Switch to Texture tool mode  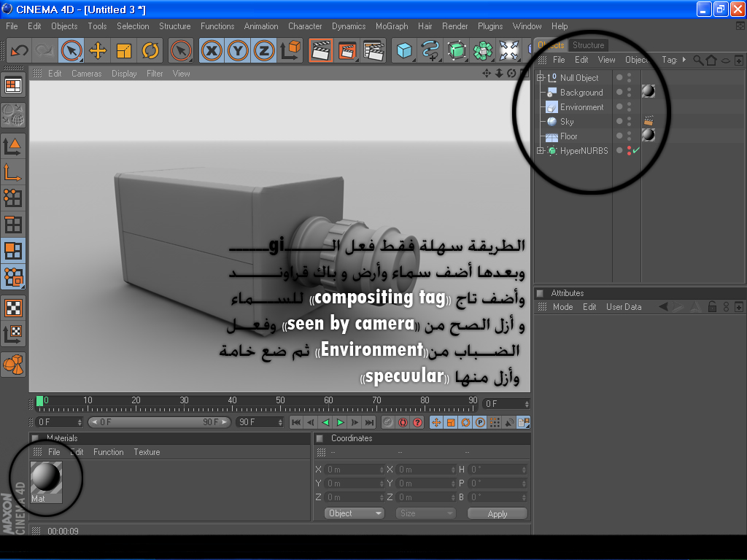click(13, 308)
